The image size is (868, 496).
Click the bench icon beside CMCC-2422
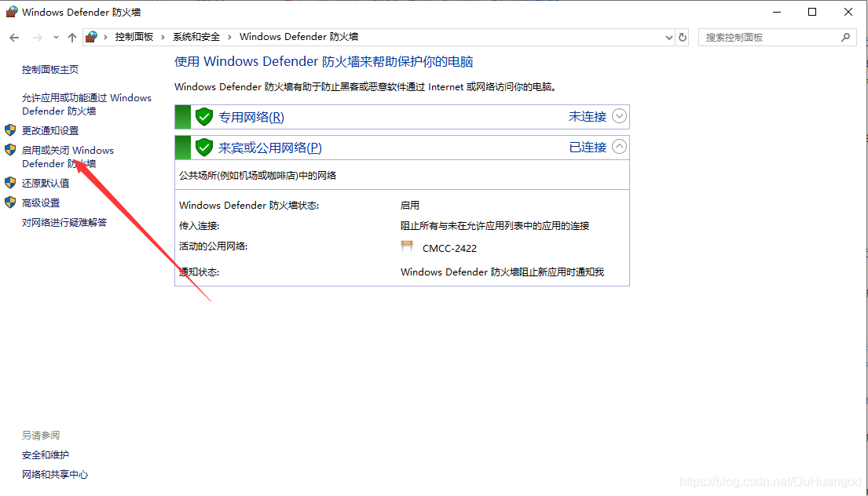click(x=407, y=246)
